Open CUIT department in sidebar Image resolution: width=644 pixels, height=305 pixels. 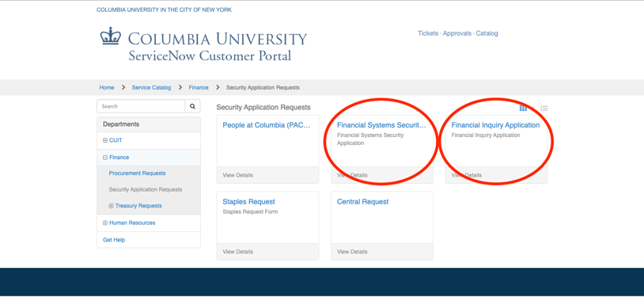tap(116, 140)
